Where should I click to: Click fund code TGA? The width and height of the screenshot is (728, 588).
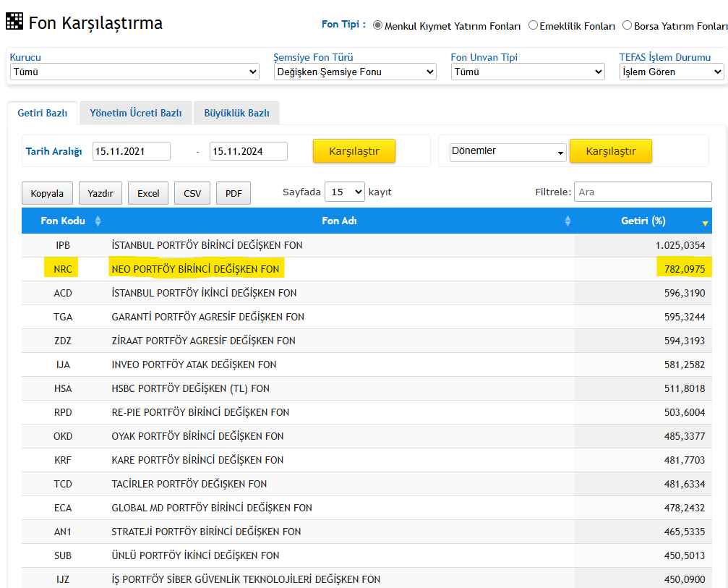tap(63, 317)
